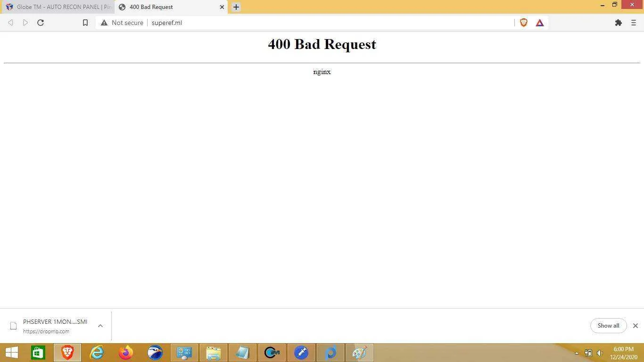Click Show all downloads
The height and width of the screenshot is (362, 644).
(x=608, y=326)
